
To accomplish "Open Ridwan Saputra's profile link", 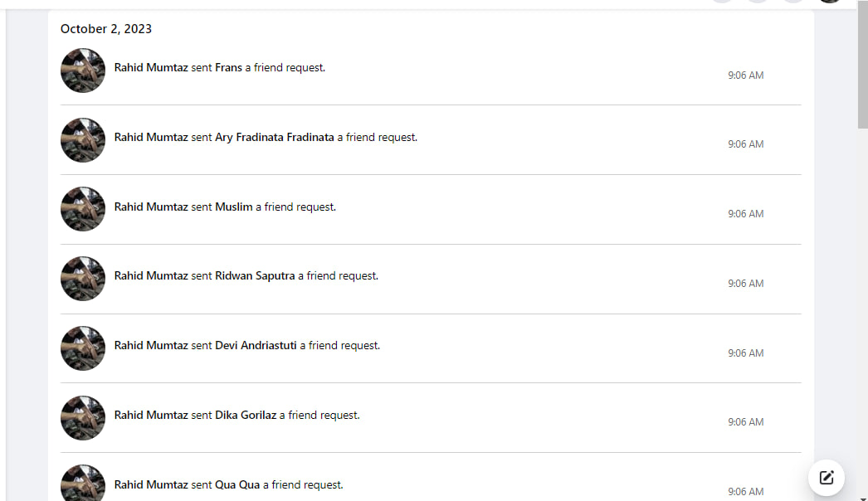I will (255, 275).
